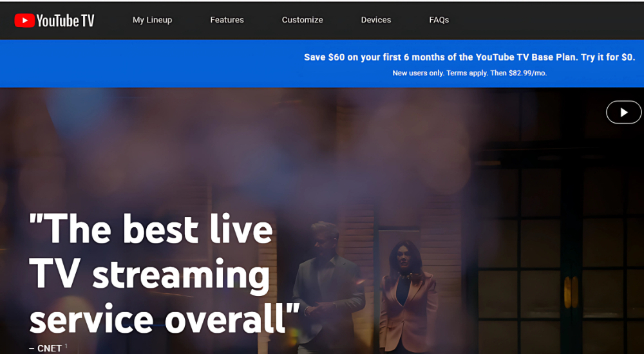
Task: Click the CNET attribution footnote
Action: [48, 348]
